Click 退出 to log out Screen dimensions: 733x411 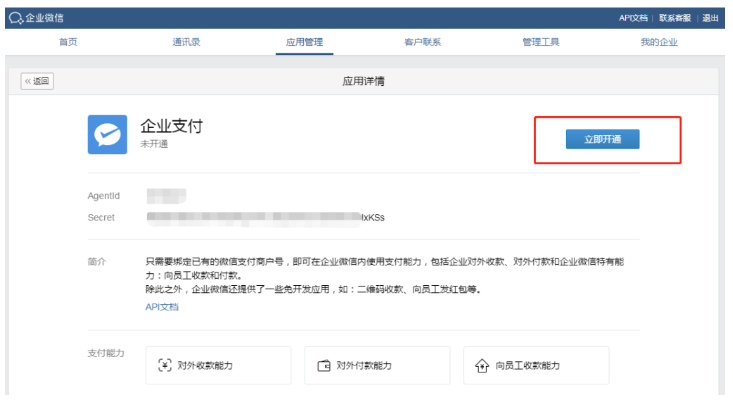pos(710,18)
